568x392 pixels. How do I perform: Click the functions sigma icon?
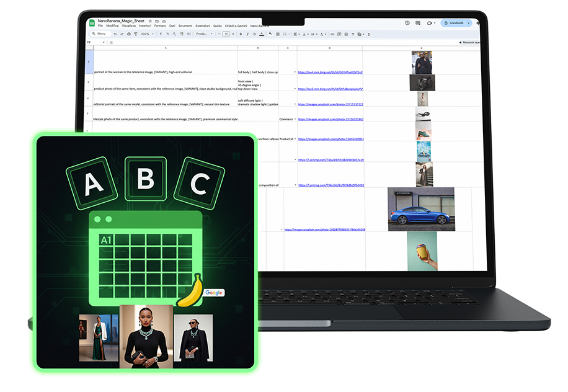(x=369, y=34)
